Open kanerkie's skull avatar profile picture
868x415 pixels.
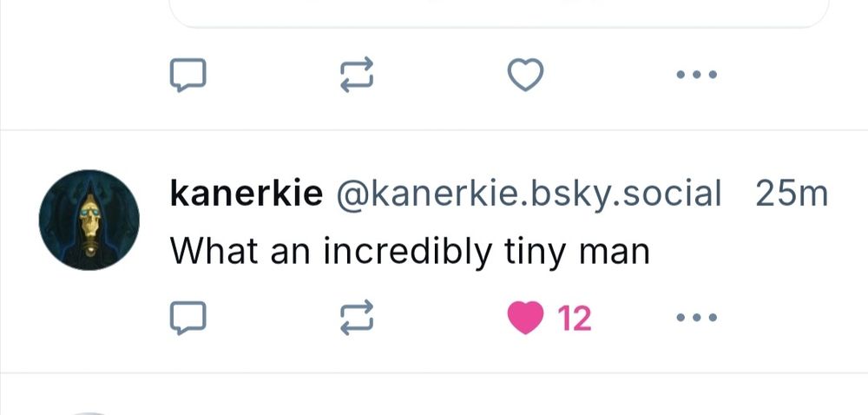click(89, 220)
